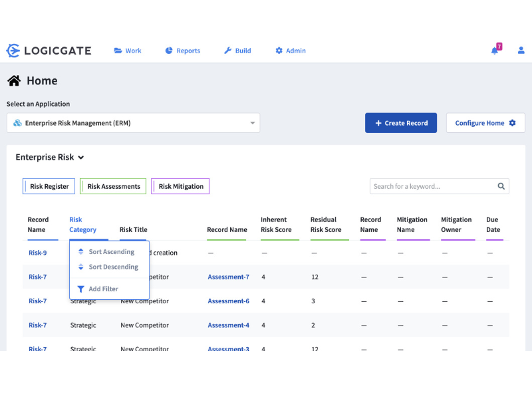
Task: Click the Create Record button
Action: [401, 122]
